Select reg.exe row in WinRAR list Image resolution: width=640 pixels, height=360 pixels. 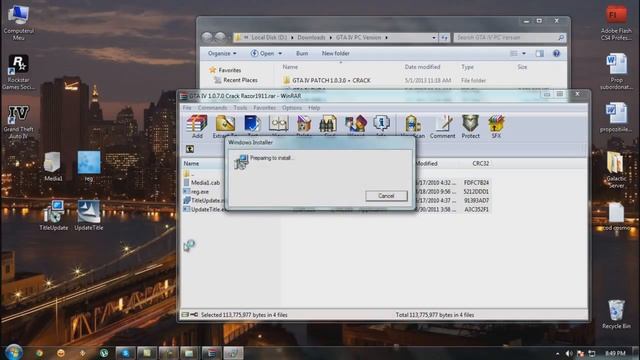pos(336,192)
